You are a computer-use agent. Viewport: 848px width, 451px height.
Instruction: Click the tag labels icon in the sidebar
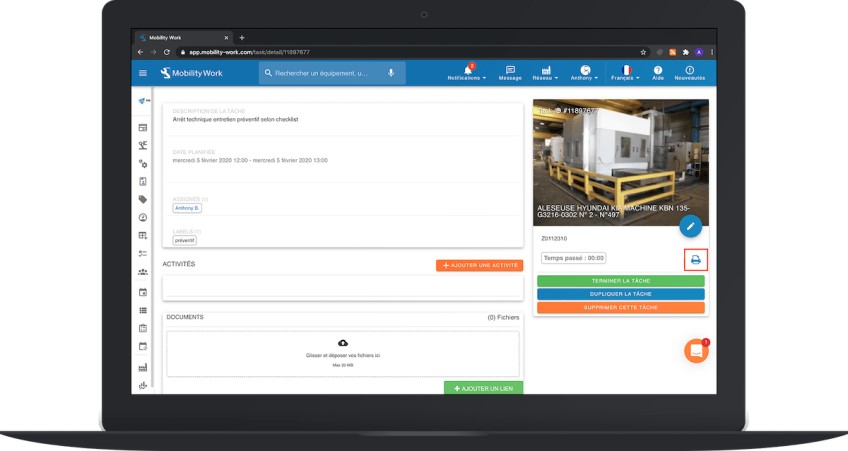(143, 200)
